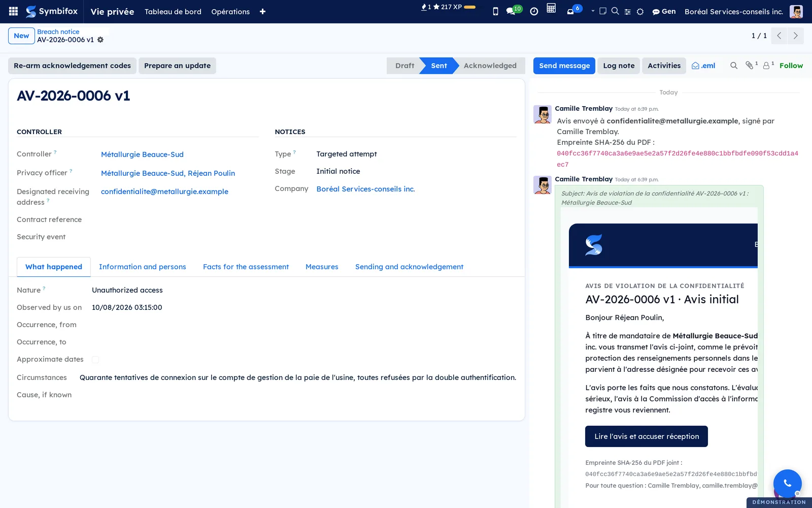Screen dimensions: 812x508
Task: Start a call with the phone bubble
Action: click(x=787, y=483)
